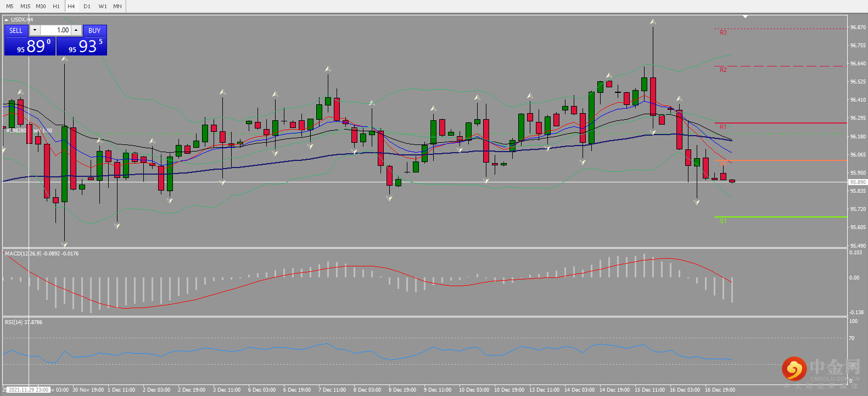Grab the chart shift triangle marker
Image resolution: width=868 pixels, height=396 pixels.
745,16
